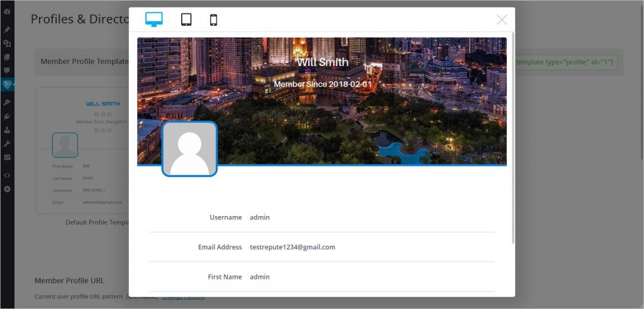Image resolution: width=644 pixels, height=309 pixels.
Task: Click collapse menu play icon in sidebar
Action: [7, 189]
